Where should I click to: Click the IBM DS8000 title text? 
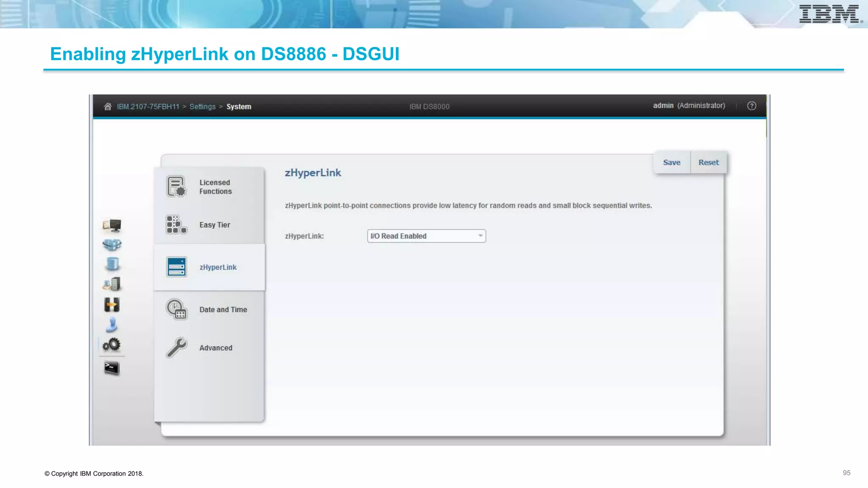pyautogui.click(x=429, y=107)
